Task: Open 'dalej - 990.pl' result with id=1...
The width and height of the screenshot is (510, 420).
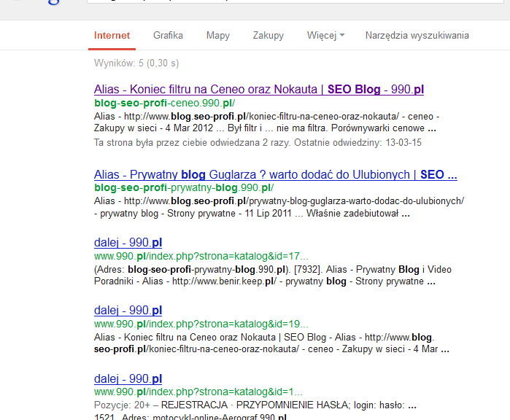Action: (x=128, y=378)
